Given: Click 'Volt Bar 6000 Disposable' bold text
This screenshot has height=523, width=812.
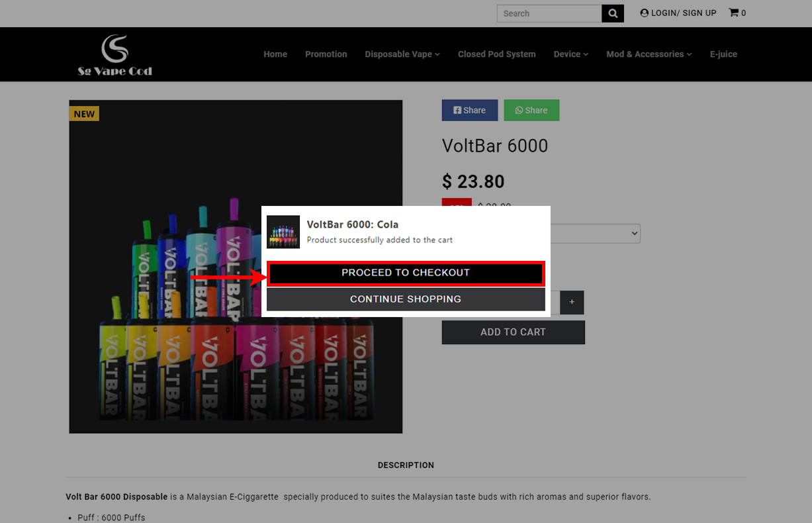Looking at the screenshot, I should [x=116, y=497].
